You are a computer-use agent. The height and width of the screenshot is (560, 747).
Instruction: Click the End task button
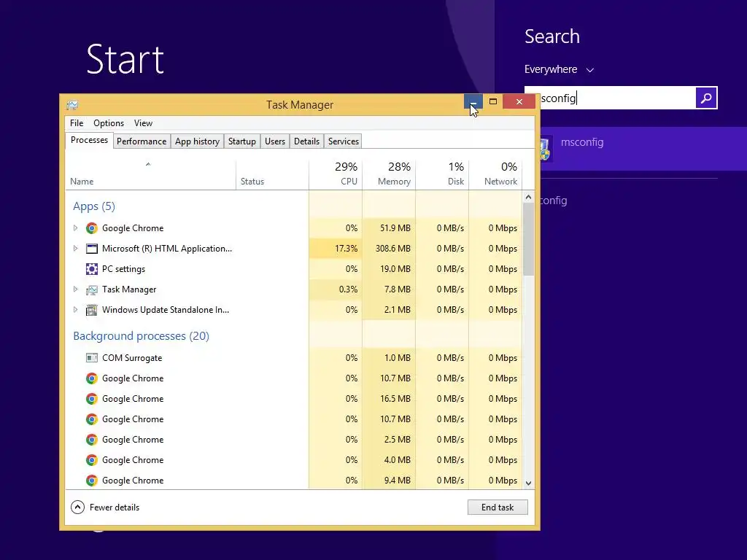click(498, 507)
